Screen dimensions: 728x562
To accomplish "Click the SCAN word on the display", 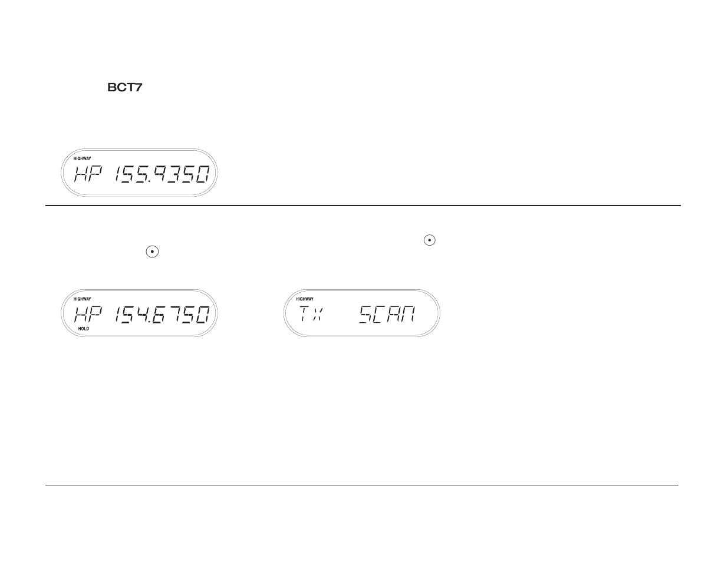I will tap(387, 314).
